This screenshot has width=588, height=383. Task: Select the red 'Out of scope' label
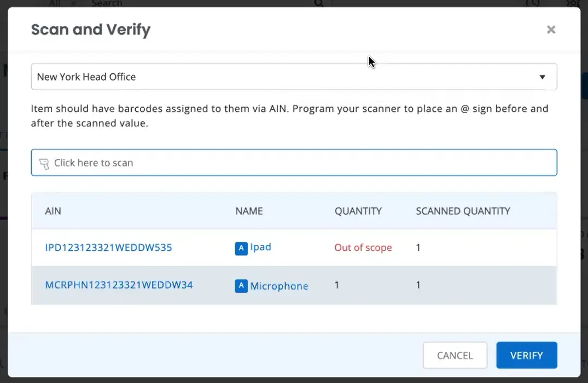point(363,248)
